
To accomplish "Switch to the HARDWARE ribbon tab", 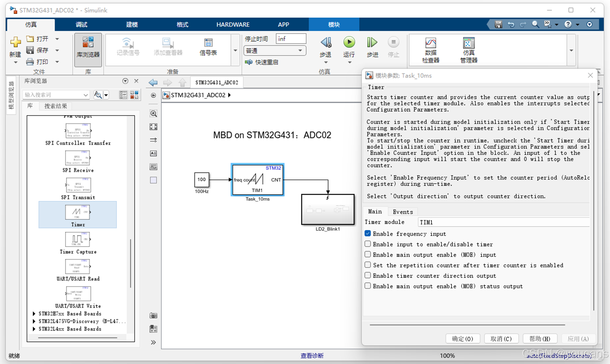I will tap(233, 25).
